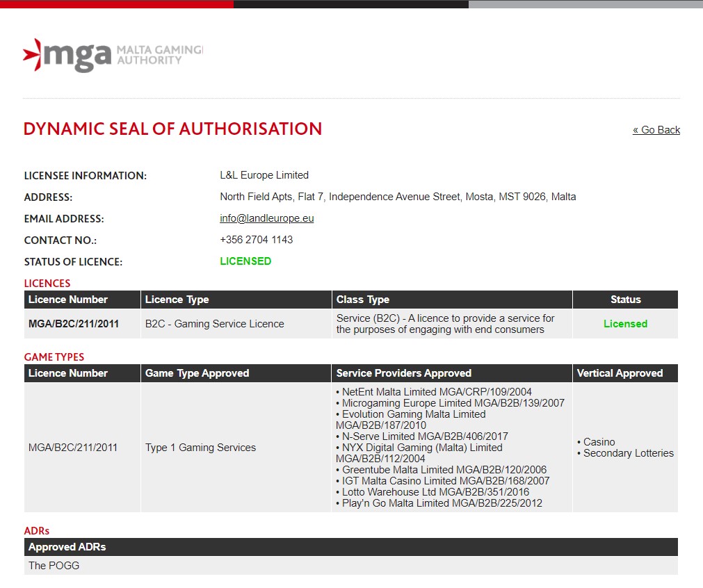Open the info@landleurope.eu email link

(267, 218)
